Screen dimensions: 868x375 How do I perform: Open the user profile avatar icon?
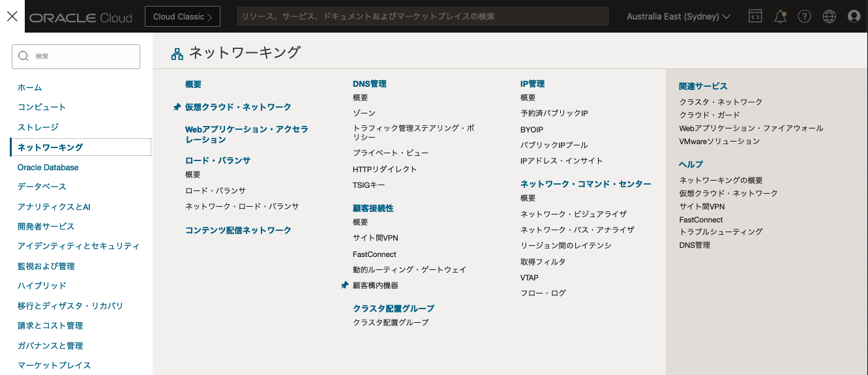coord(854,16)
